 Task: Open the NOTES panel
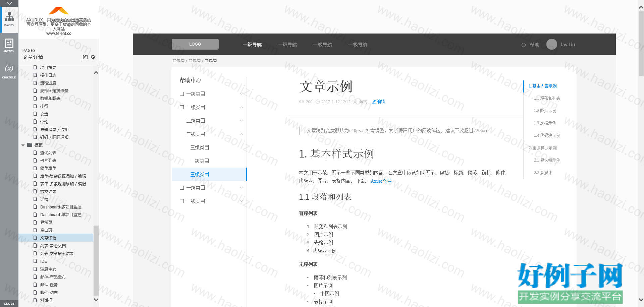[x=9, y=46]
